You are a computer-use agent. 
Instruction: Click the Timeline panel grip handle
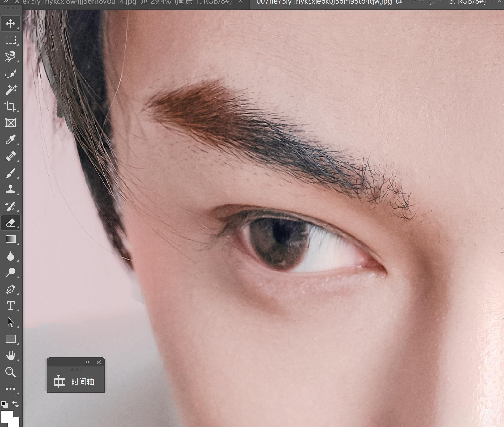(76, 370)
